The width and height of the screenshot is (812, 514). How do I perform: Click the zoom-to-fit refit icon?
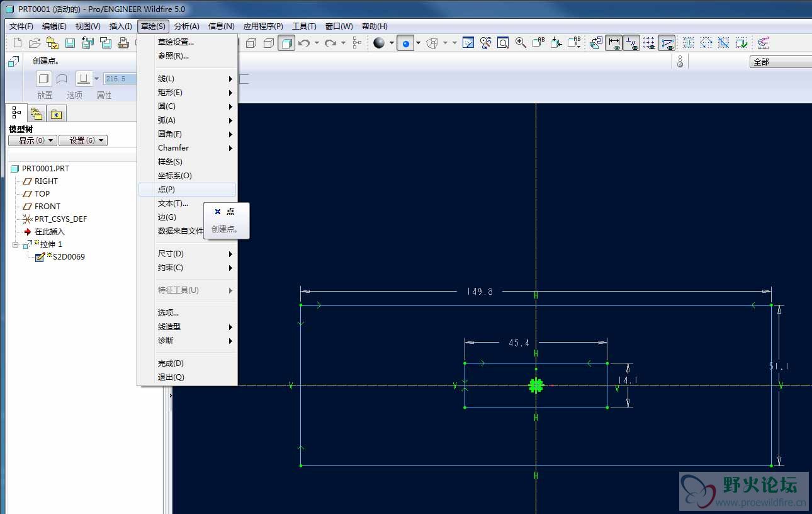click(503, 43)
